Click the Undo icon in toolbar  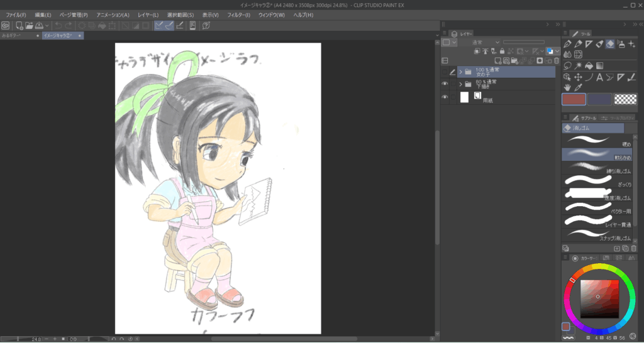(58, 26)
